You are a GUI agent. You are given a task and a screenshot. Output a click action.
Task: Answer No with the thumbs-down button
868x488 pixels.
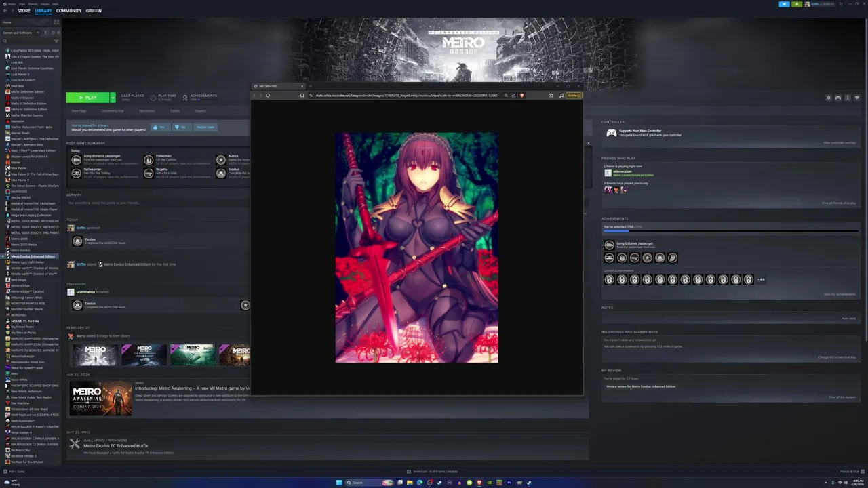pyautogui.click(x=181, y=127)
